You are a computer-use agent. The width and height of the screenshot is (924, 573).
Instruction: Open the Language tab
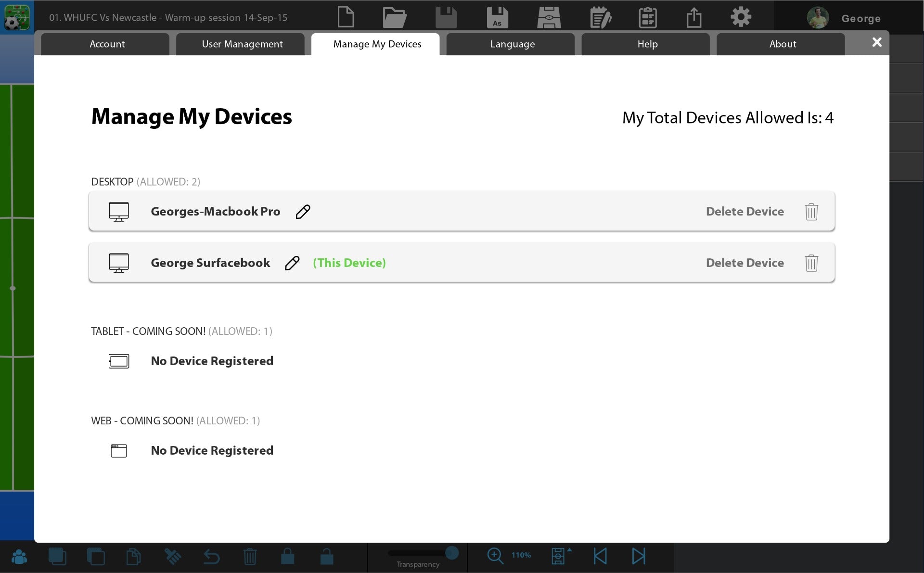point(512,44)
